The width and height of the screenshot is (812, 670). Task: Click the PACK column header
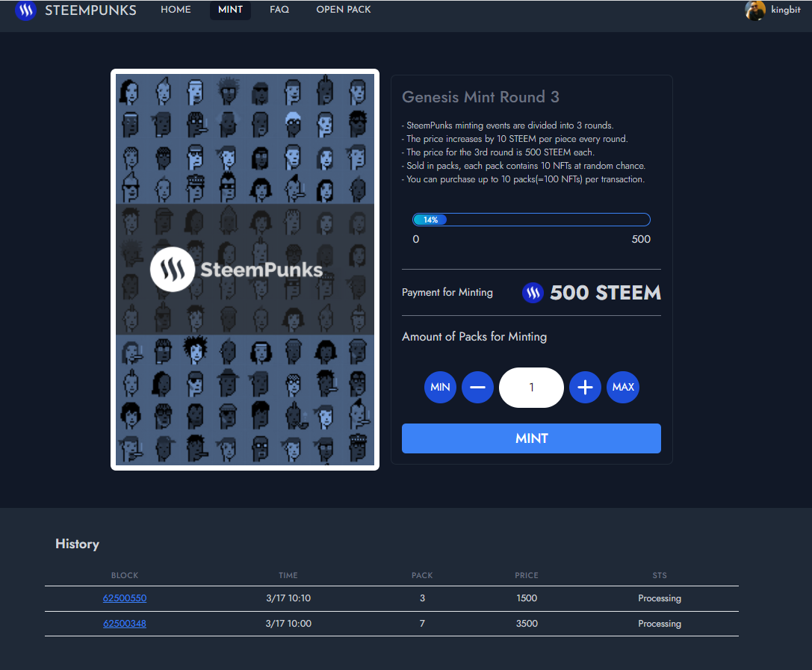point(422,575)
